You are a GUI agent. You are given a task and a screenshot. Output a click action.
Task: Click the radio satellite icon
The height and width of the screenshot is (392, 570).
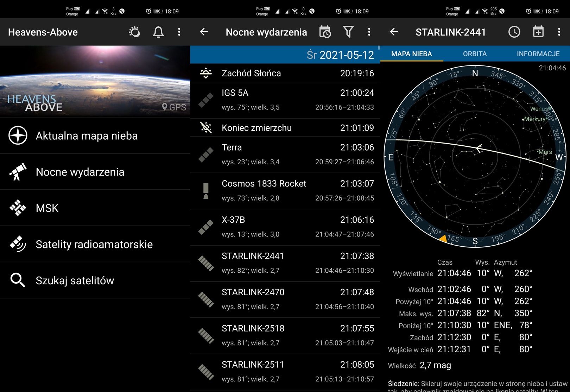click(18, 244)
